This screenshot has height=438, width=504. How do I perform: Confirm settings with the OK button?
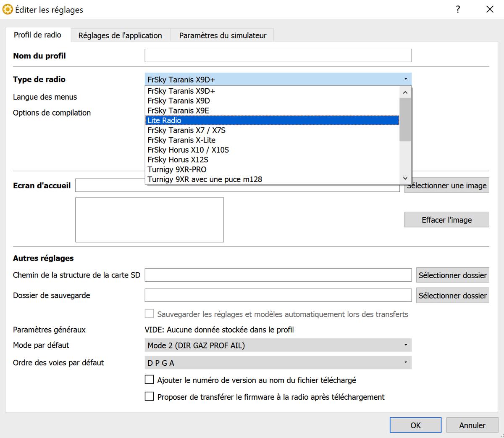(x=415, y=425)
